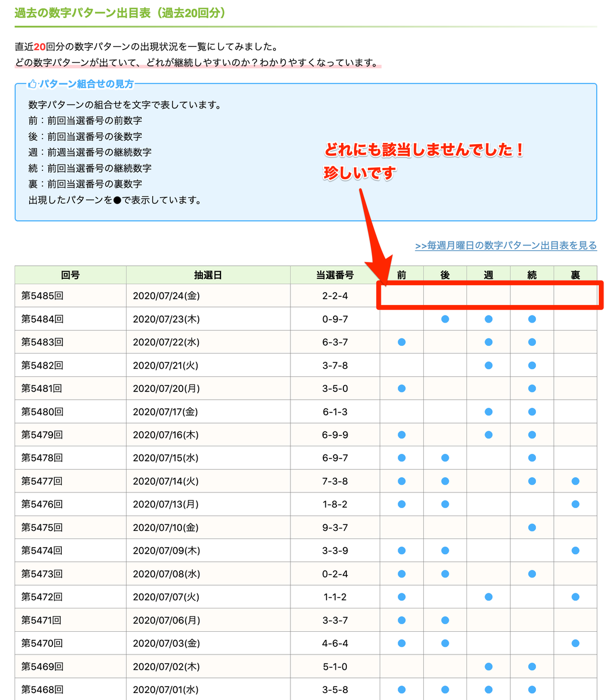
Task: Click the 続 dot in the 第5475回 row
Action: point(532,527)
